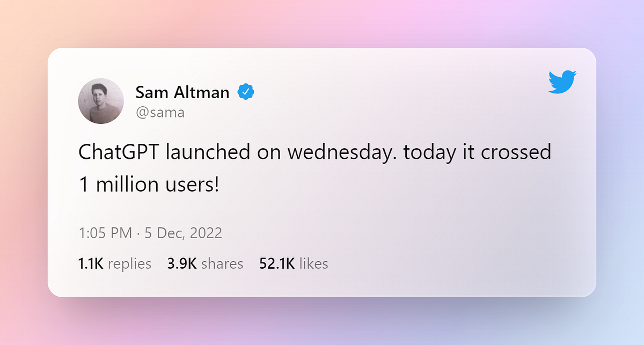Click the @sama handle
Image resolution: width=644 pixels, height=345 pixels.
(160, 112)
